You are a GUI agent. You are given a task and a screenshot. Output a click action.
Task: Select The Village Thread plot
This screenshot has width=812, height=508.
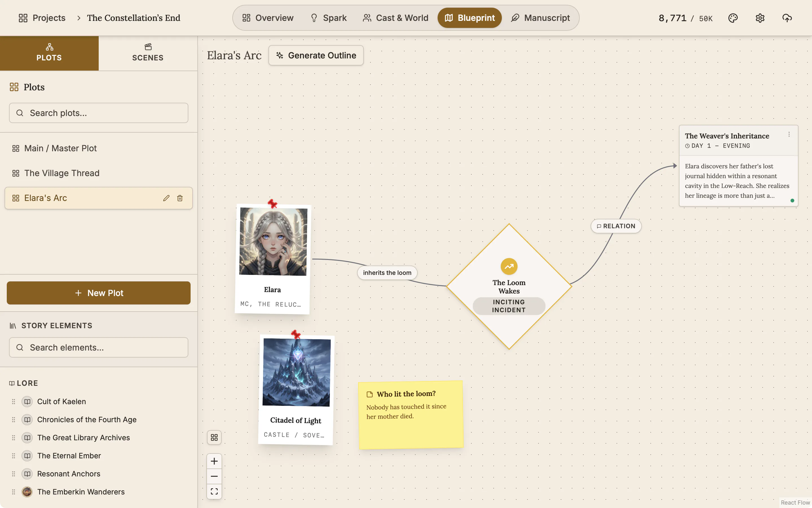pos(99,173)
